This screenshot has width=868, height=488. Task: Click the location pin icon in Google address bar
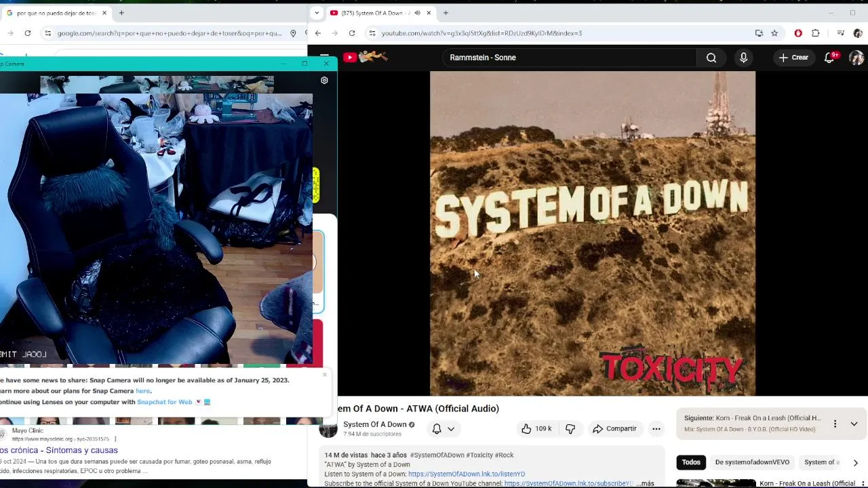tap(293, 33)
